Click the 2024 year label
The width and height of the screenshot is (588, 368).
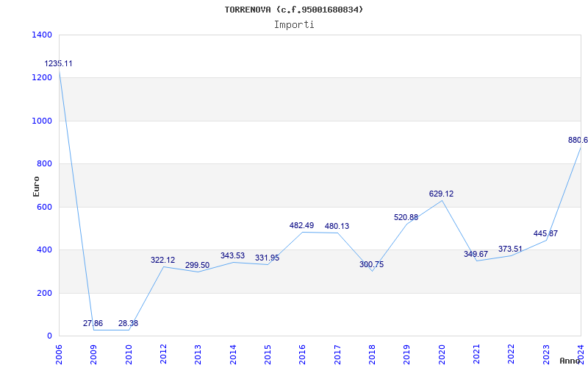click(581, 355)
